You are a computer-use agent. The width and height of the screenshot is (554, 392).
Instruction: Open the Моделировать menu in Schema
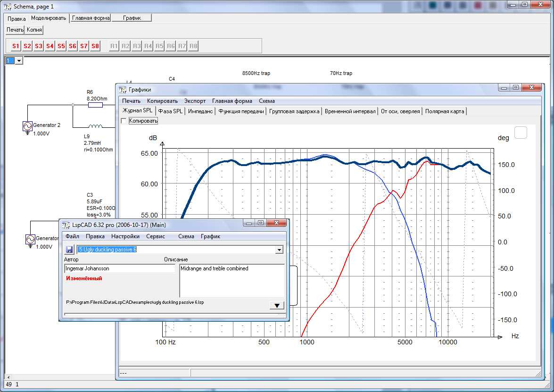pyautogui.click(x=49, y=18)
